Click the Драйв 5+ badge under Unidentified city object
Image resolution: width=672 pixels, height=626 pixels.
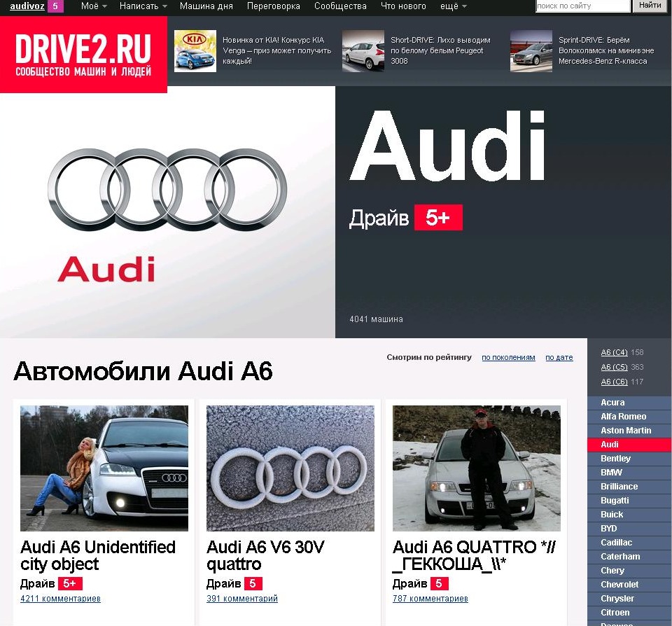pyautogui.click(x=70, y=583)
